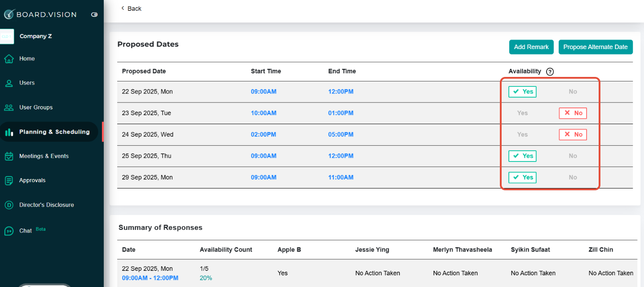The height and width of the screenshot is (287, 644).
Task: Click the Start Time column header
Action: tap(266, 71)
